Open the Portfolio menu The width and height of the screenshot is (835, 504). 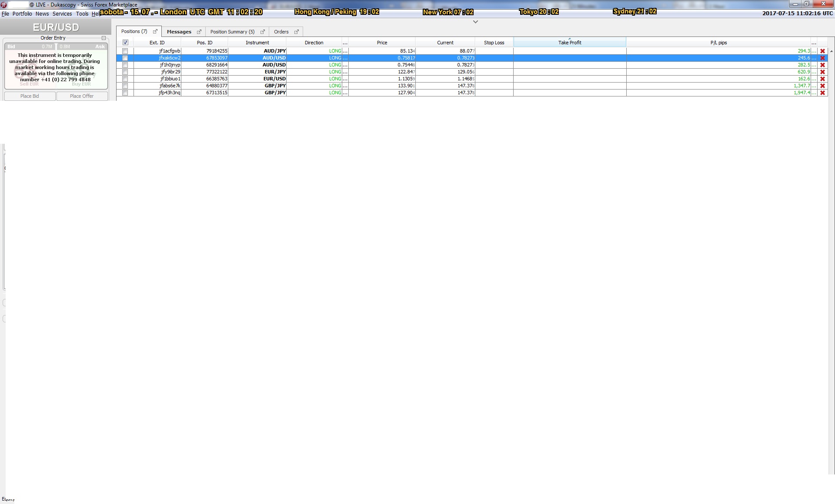(22, 14)
